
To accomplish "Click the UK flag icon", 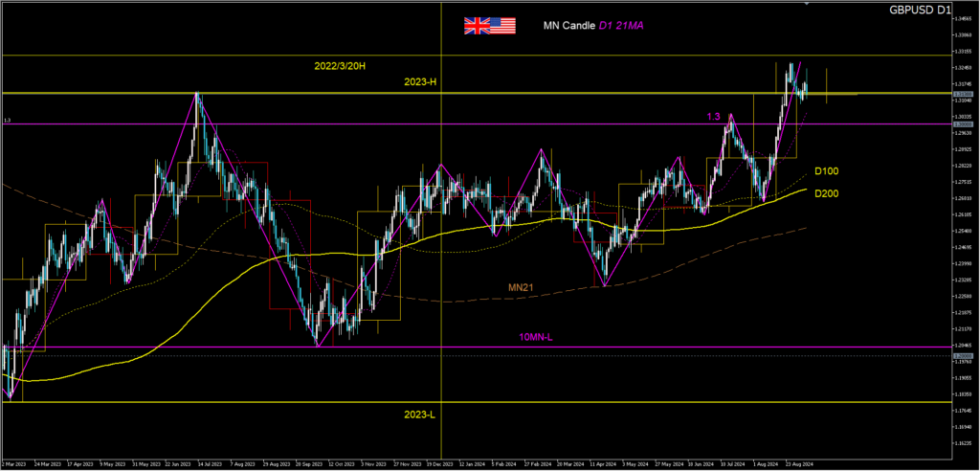I will point(476,26).
